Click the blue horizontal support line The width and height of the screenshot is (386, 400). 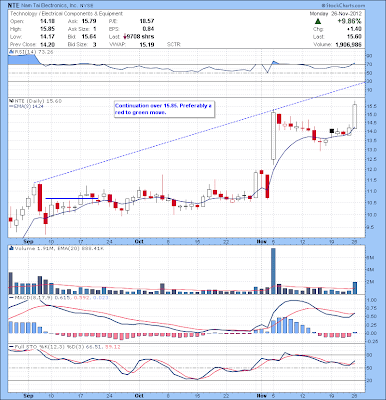(72, 199)
